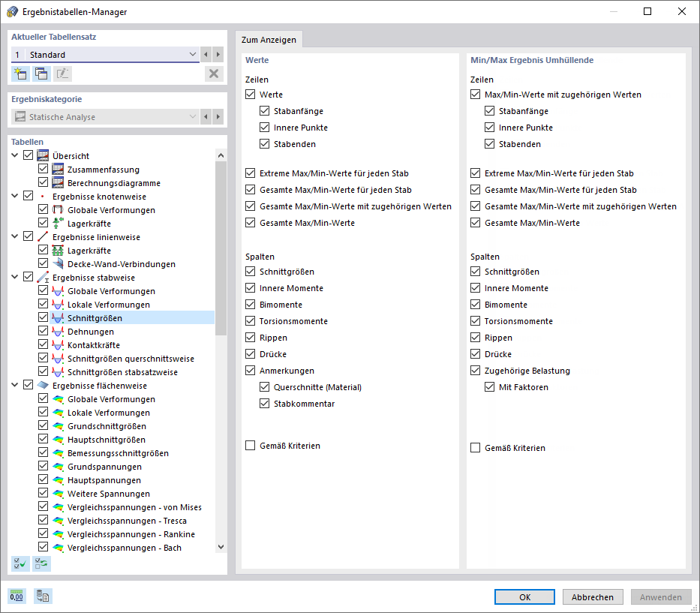Confirm with the OK button

pyautogui.click(x=524, y=597)
